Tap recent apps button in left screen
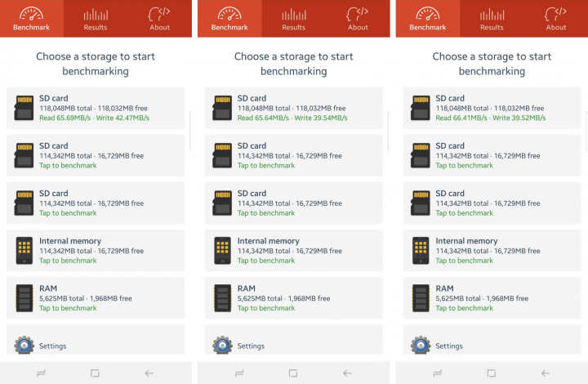 [41, 373]
